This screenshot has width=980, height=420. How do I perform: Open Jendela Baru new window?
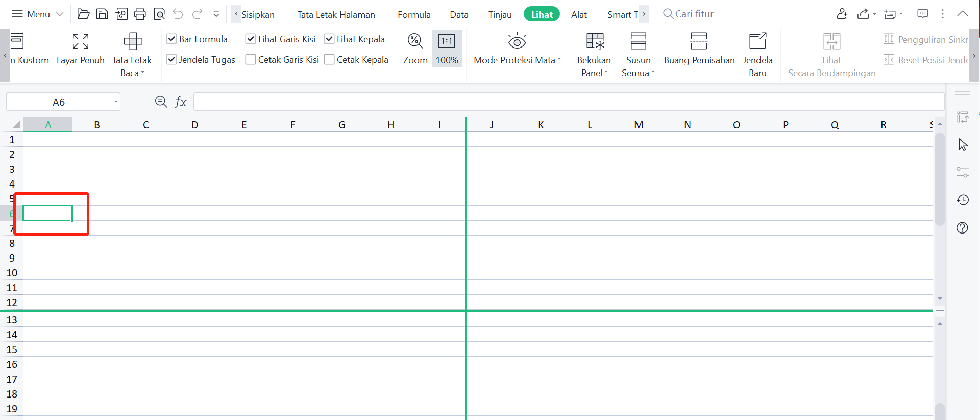757,41
